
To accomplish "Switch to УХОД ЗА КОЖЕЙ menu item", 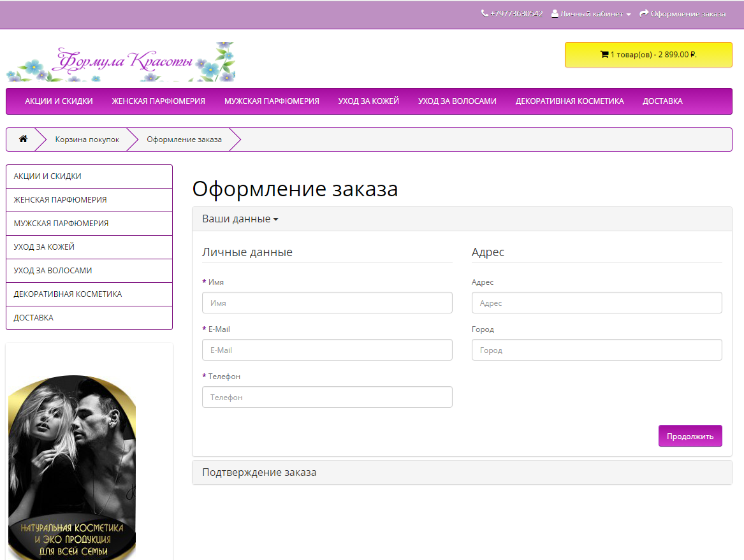I will point(368,101).
